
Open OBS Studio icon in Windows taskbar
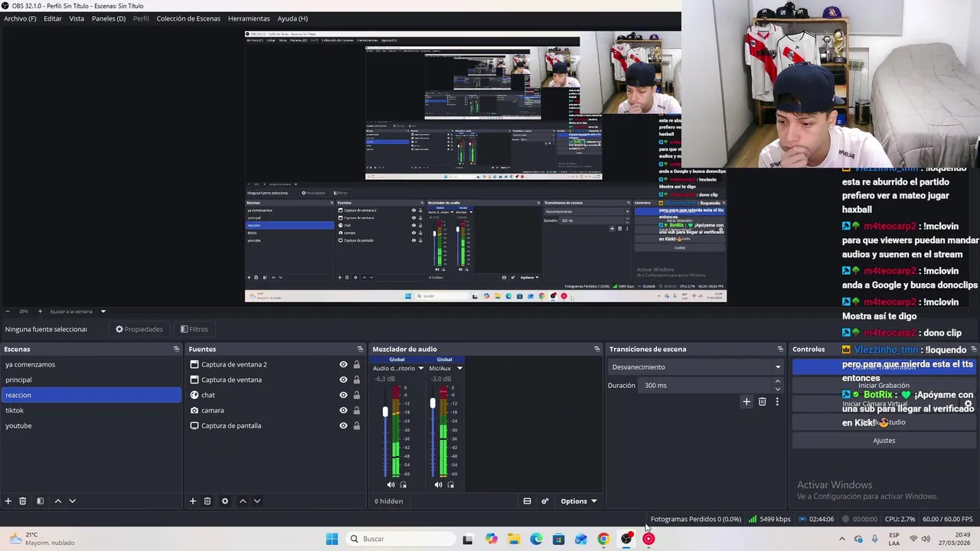626,539
